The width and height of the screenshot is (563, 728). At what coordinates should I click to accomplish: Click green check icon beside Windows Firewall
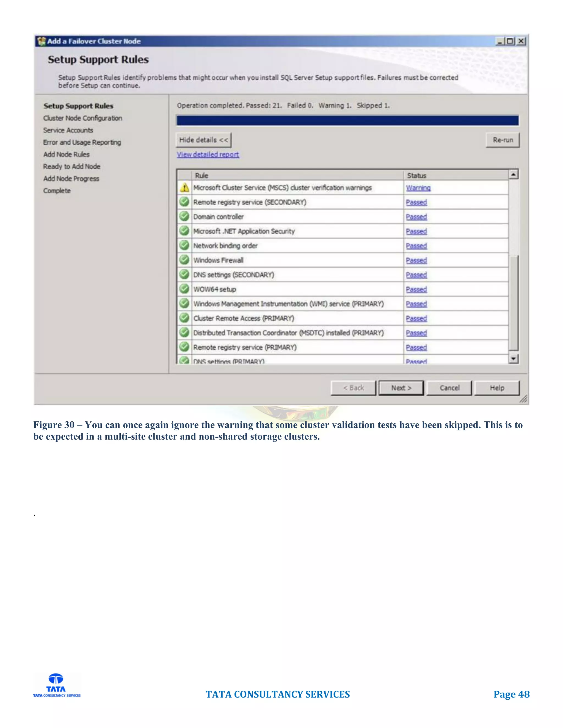(x=184, y=260)
